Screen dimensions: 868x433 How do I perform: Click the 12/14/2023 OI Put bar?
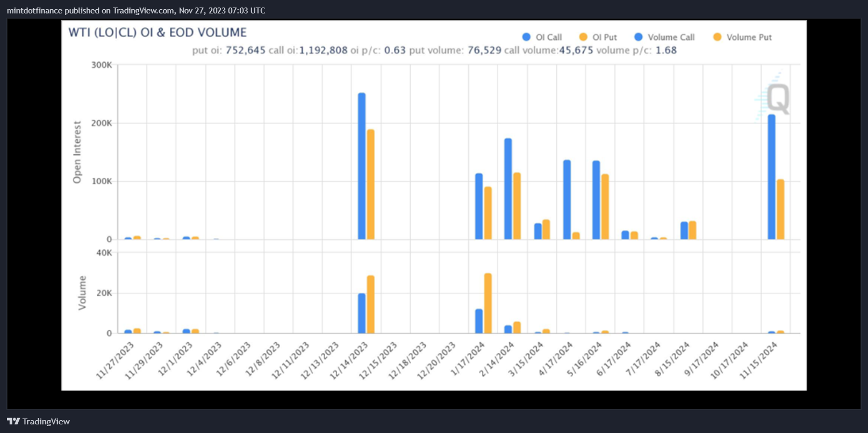click(371, 184)
